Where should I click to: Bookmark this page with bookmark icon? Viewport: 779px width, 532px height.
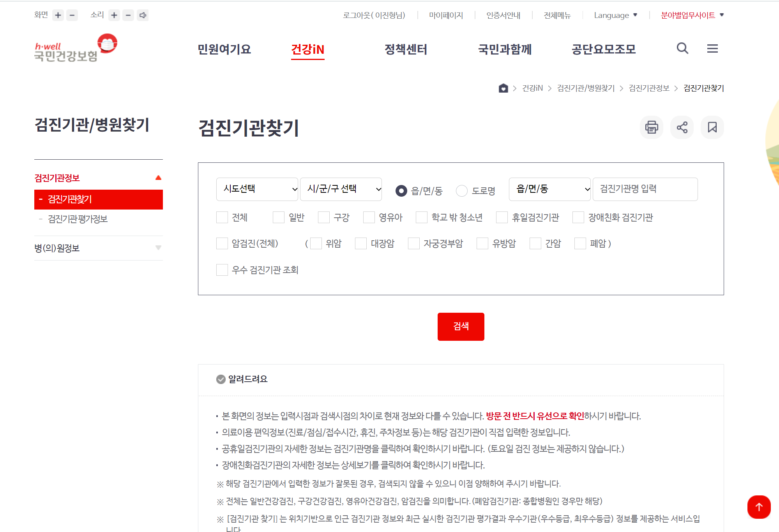(712, 127)
